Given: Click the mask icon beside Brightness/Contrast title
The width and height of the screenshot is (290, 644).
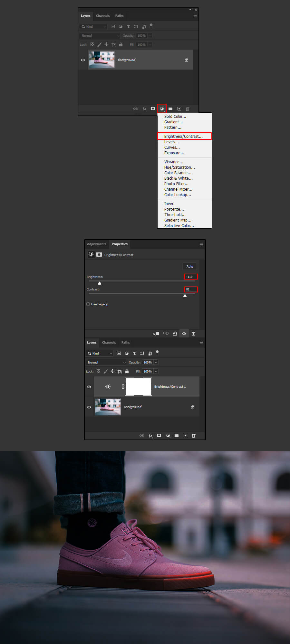Looking at the screenshot, I should (99, 255).
